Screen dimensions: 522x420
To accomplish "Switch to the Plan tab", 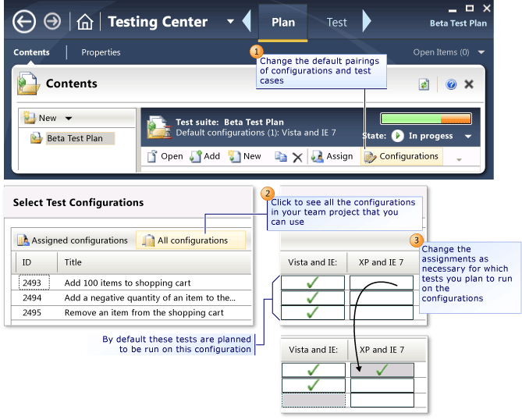I will (283, 23).
